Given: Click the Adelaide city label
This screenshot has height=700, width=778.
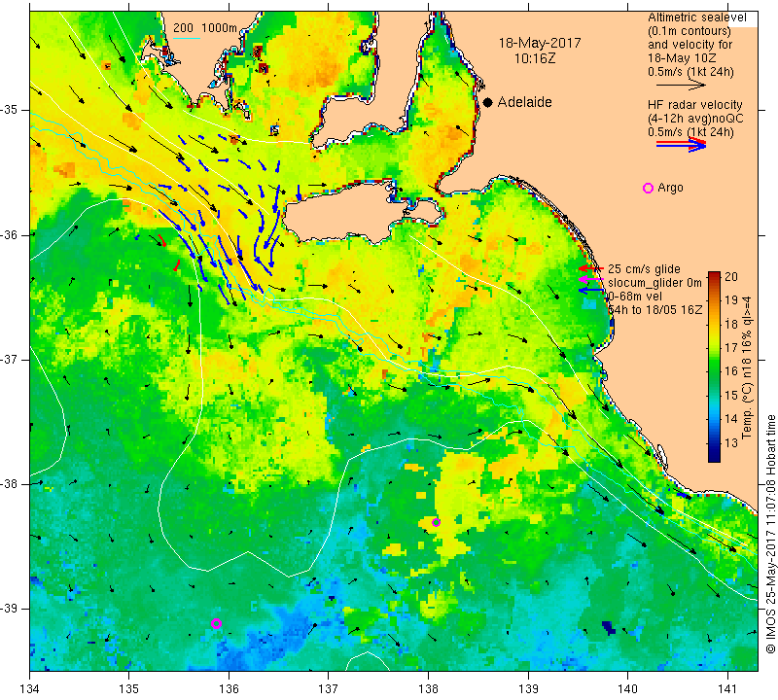Looking at the screenshot, I should [x=524, y=102].
